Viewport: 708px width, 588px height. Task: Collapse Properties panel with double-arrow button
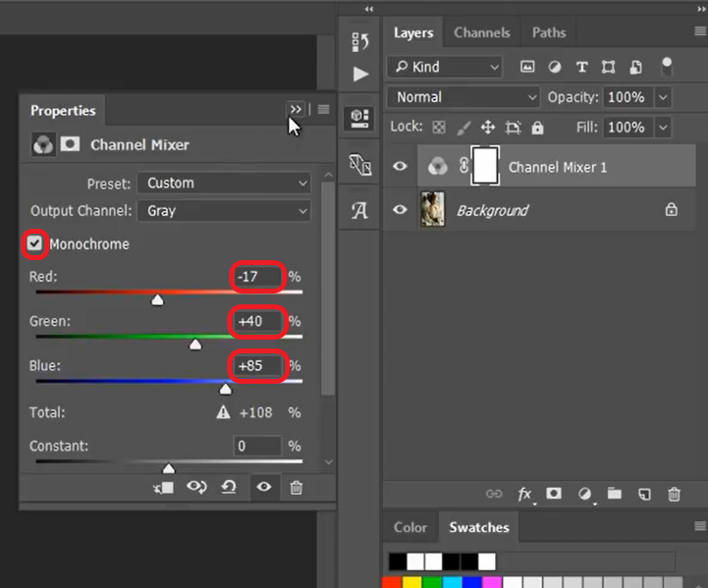coord(296,109)
